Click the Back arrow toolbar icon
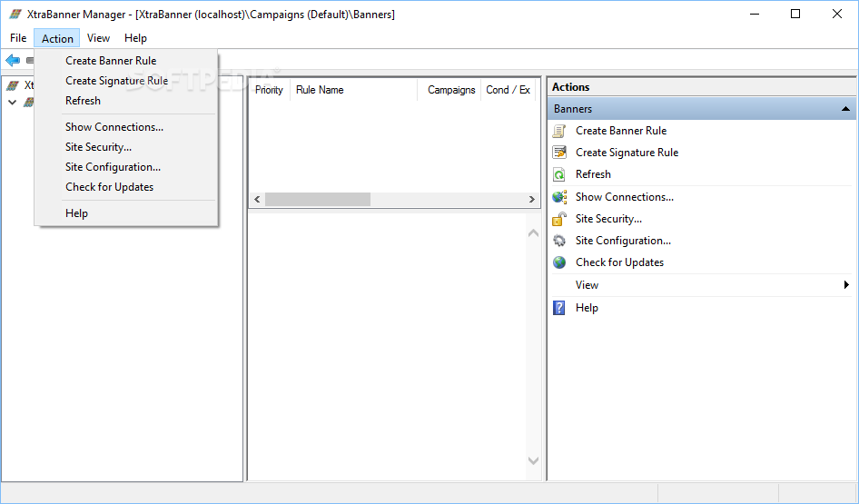 pos(13,60)
